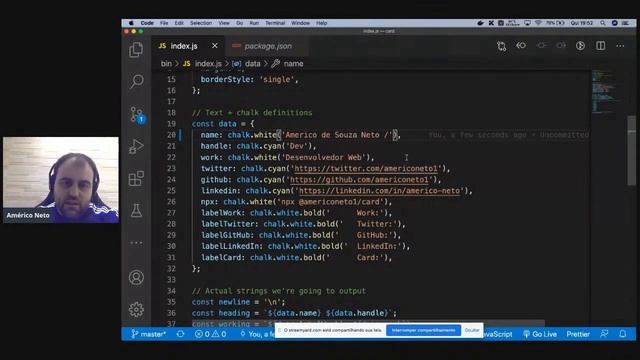Click the data breadcrumb segment
Screen dimensions: 640x360
(246, 64)
